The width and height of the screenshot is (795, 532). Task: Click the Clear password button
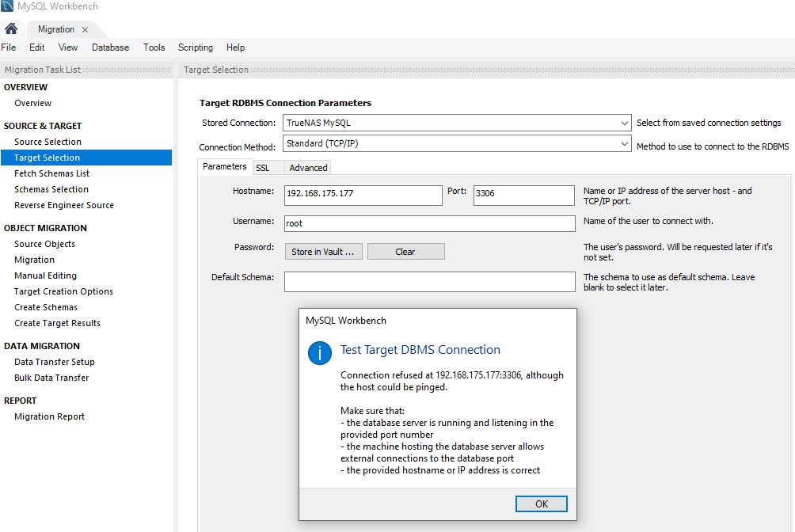[405, 252]
